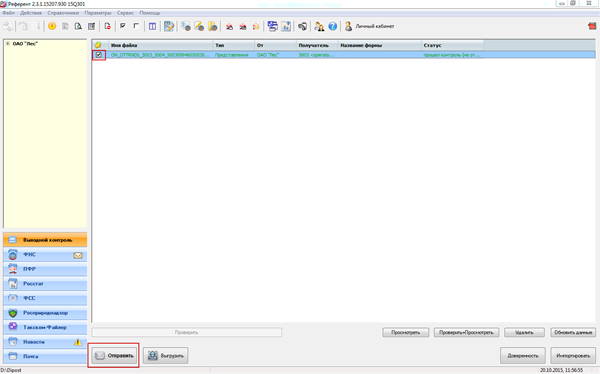Viewport: 600px width, 374px height.
Task: Open the Файл menu
Action: coord(8,13)
